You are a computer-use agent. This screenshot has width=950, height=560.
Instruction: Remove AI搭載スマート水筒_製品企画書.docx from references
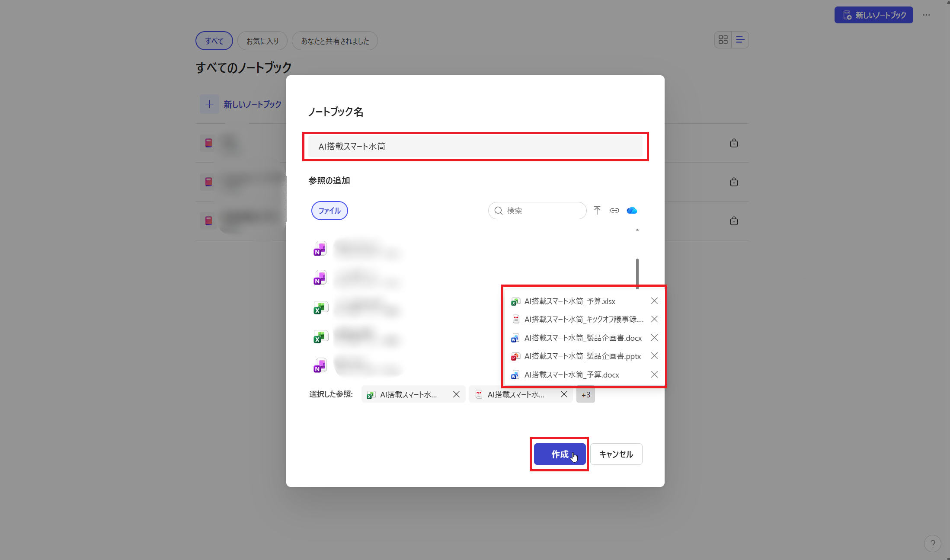654,338
